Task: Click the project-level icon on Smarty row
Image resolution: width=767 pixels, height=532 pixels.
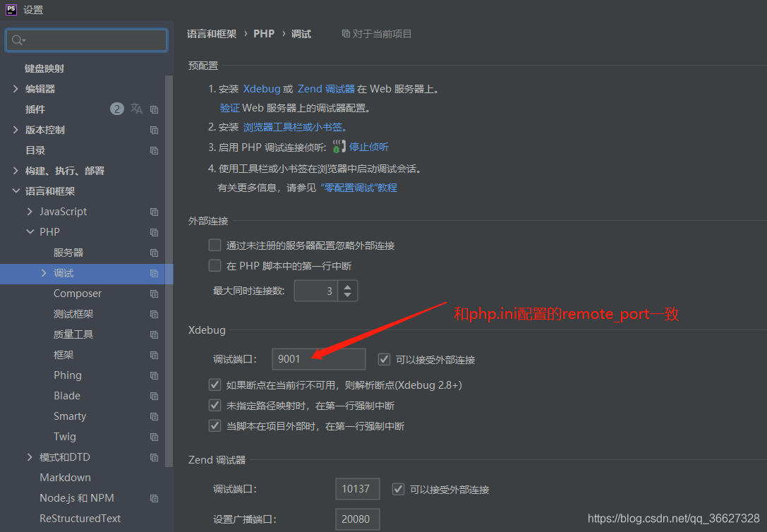Action: pos(154,416)
